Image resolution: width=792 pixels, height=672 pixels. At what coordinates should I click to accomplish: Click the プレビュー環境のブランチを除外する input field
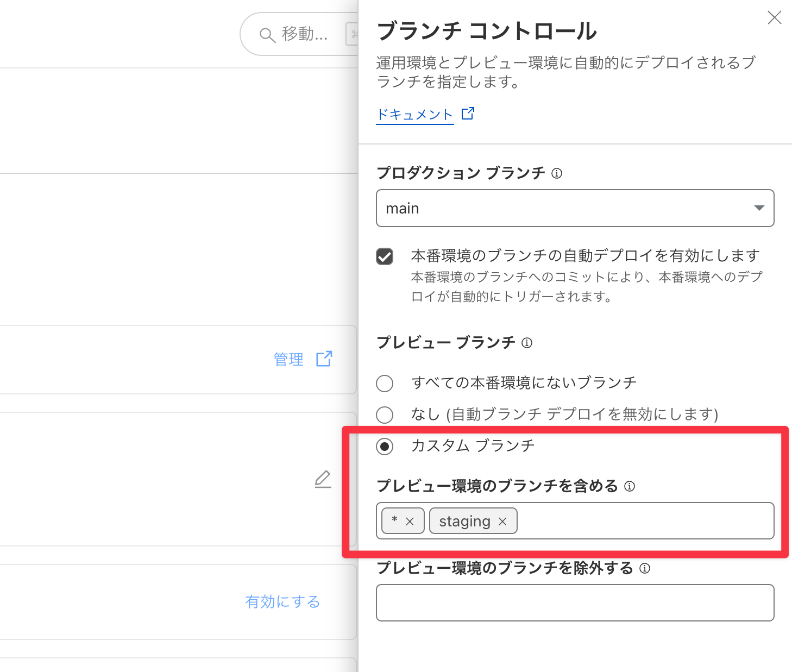(575, 602)
